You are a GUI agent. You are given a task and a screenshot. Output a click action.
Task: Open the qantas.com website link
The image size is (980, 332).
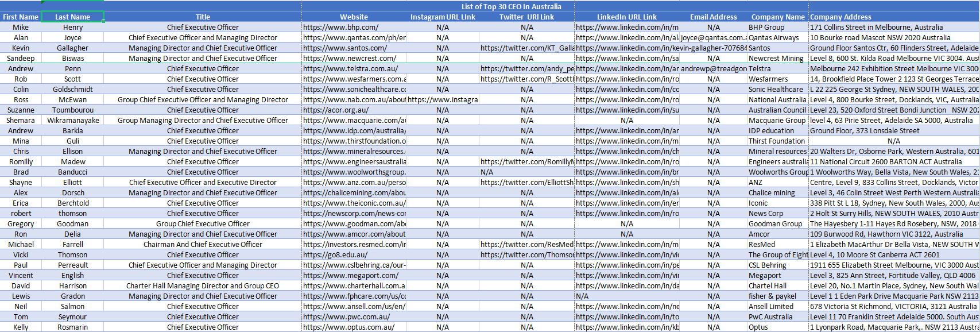click(354, 37)
